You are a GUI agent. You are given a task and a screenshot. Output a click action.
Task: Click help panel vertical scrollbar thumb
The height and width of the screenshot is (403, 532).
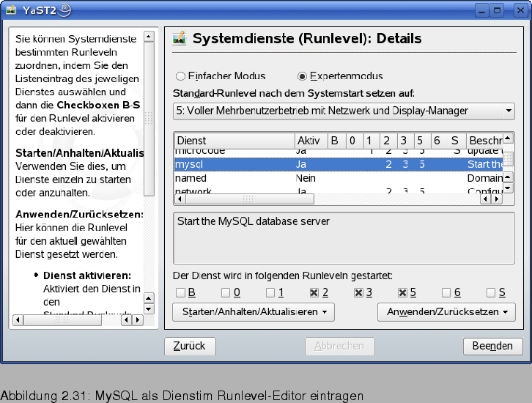[x=149, y=119]
